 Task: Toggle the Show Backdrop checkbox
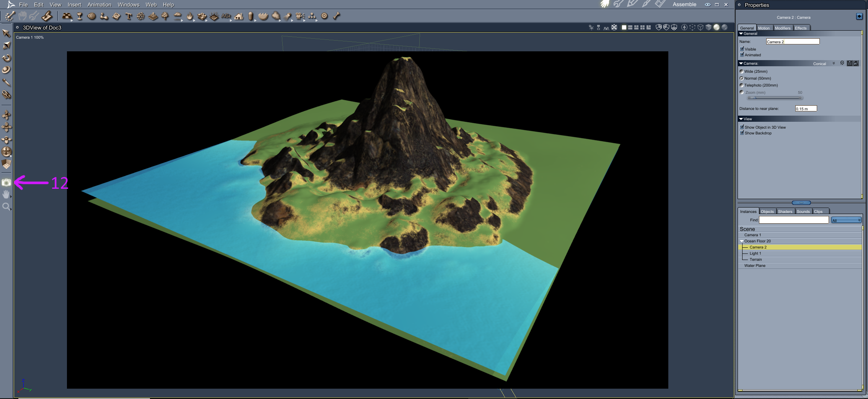(742, 133)
